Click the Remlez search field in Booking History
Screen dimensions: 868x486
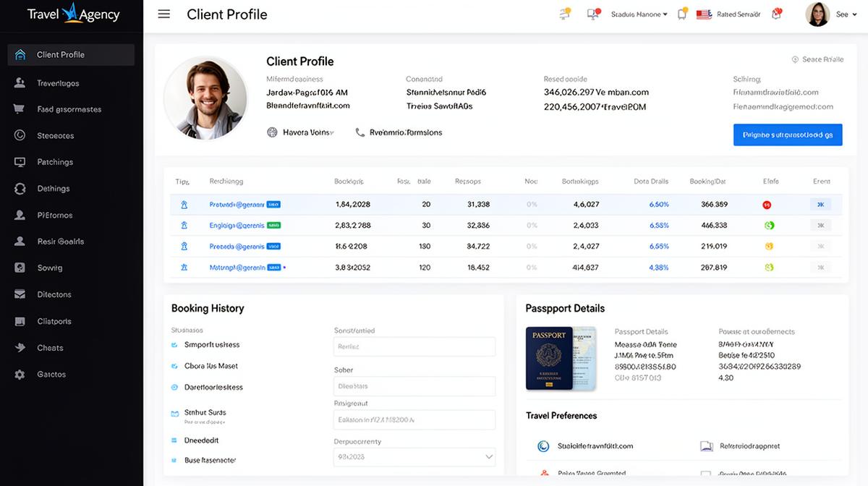pyautogui.click(x=414, y=346)
